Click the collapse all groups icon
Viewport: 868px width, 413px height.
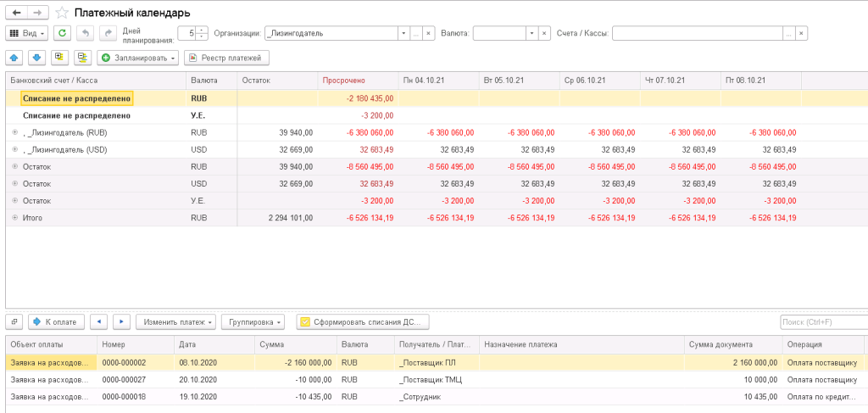81,58
